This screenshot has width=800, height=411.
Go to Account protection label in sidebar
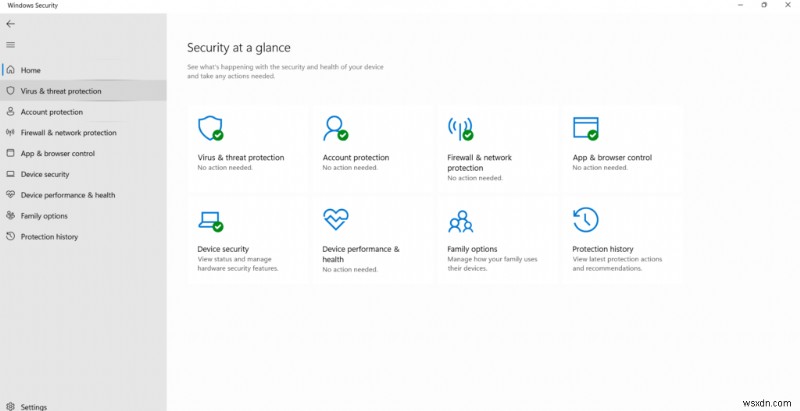pos(52,112)
